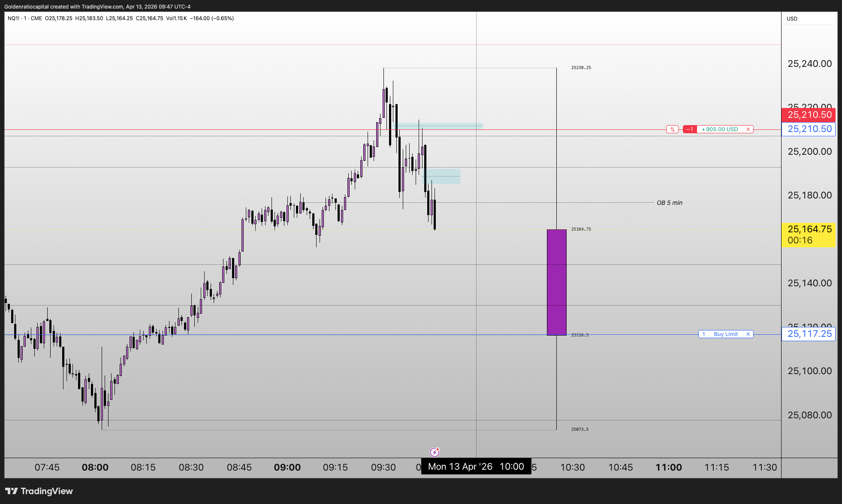
Task: Click the USD currency label on price axis
Action: click(792, 18)
